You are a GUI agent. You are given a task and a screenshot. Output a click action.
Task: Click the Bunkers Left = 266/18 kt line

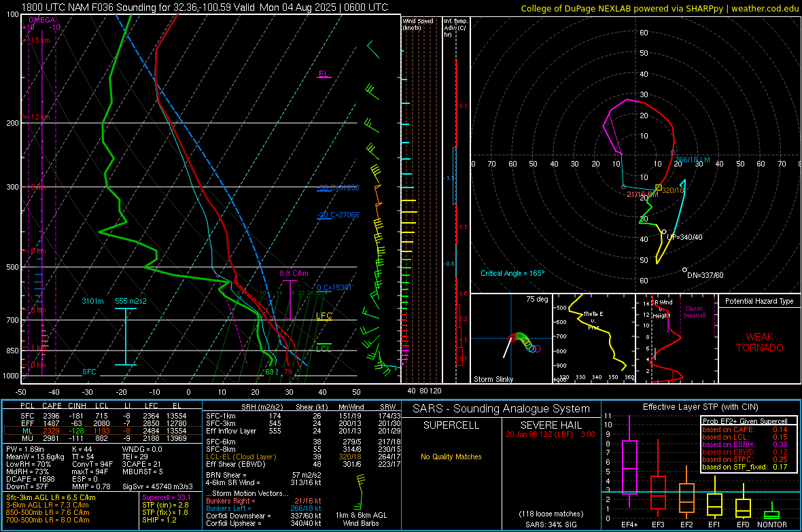pyautogui.click(x=263, y=508)
